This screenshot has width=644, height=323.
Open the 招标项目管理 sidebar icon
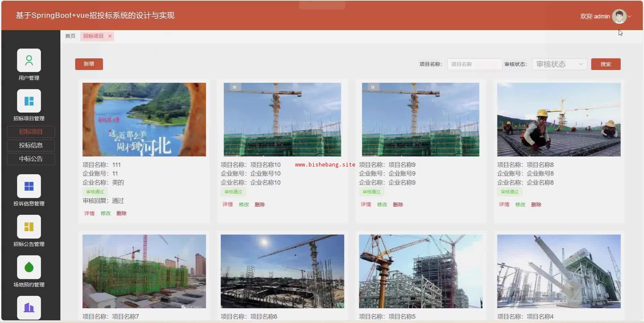pos(29,101)
